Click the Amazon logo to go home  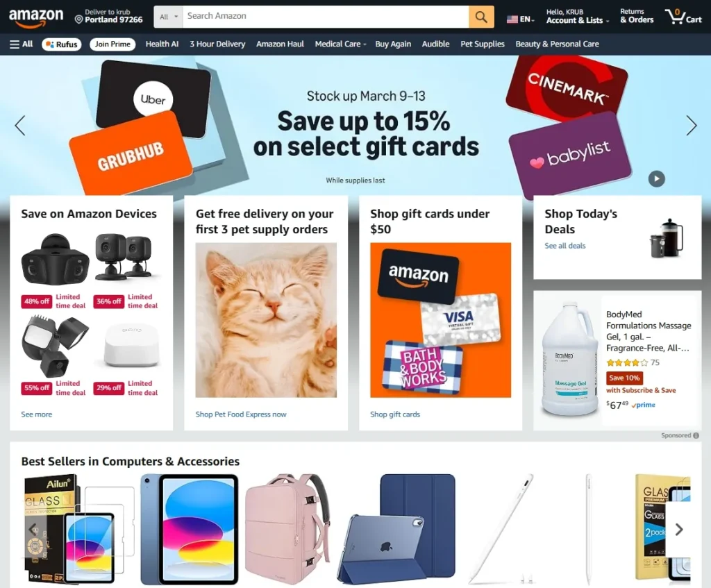(36, 17)
